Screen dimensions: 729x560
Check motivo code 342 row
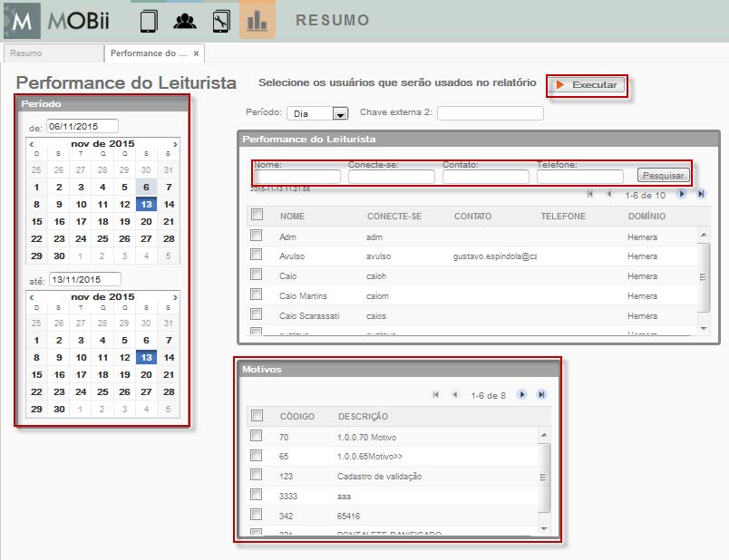point(257,515)
